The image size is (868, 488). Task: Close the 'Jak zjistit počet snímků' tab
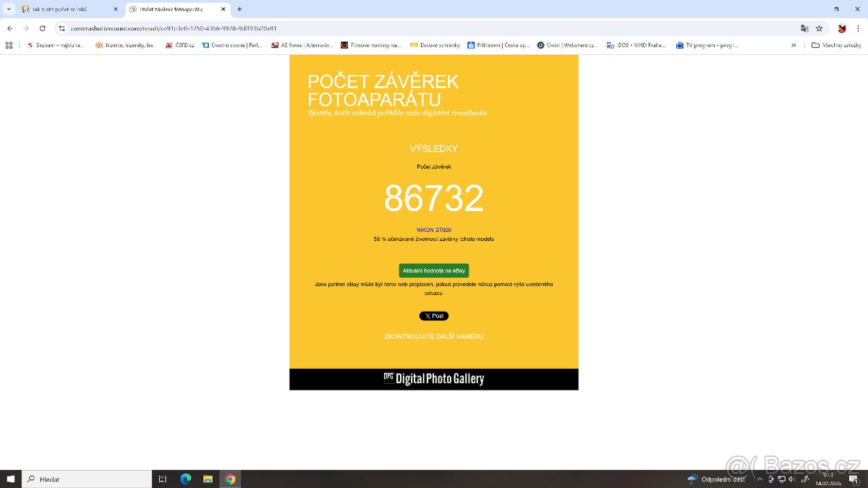tap(115, 9)
